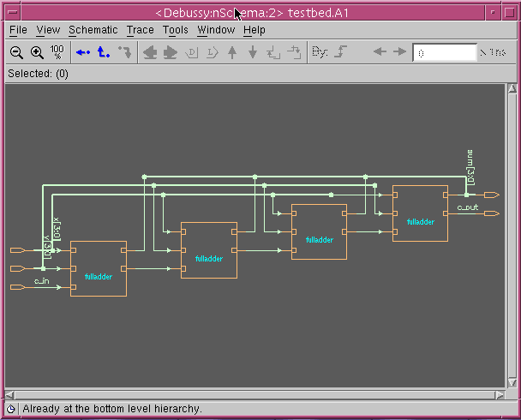Click the trace Load (L) icon
The height and width of the screenshot is (420, 521).
click(x=213, y=52)
